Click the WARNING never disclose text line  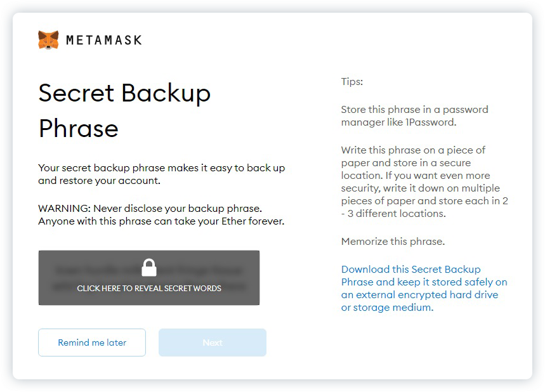pyautogui.click(x=150, y=209)
